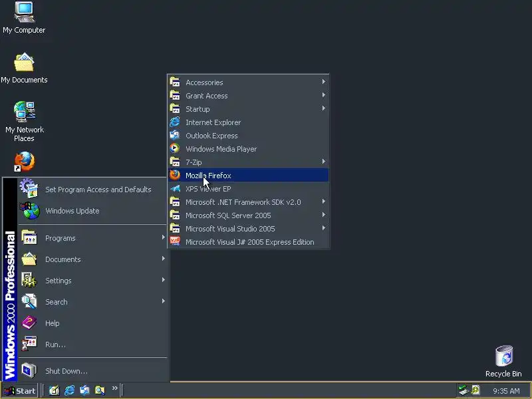
Task: Click the Internet Explorer icon in the Programs submenu
Action: pyautogui.click(x=175, y=122)
